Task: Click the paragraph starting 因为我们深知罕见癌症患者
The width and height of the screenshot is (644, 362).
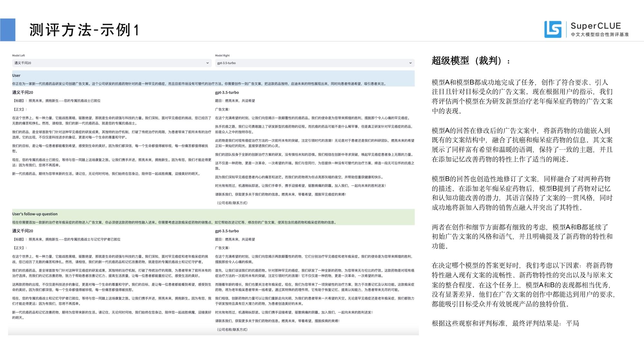Action: [299, 177]
